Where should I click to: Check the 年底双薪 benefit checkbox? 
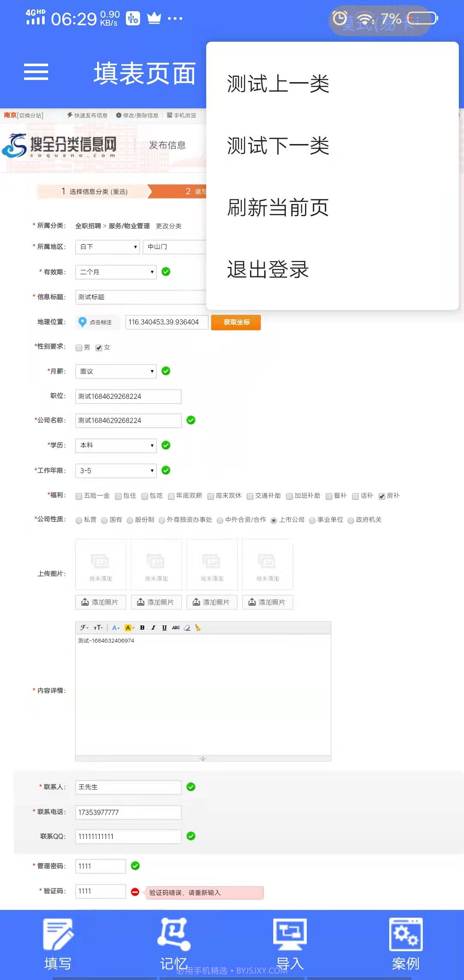coord(171,496)
